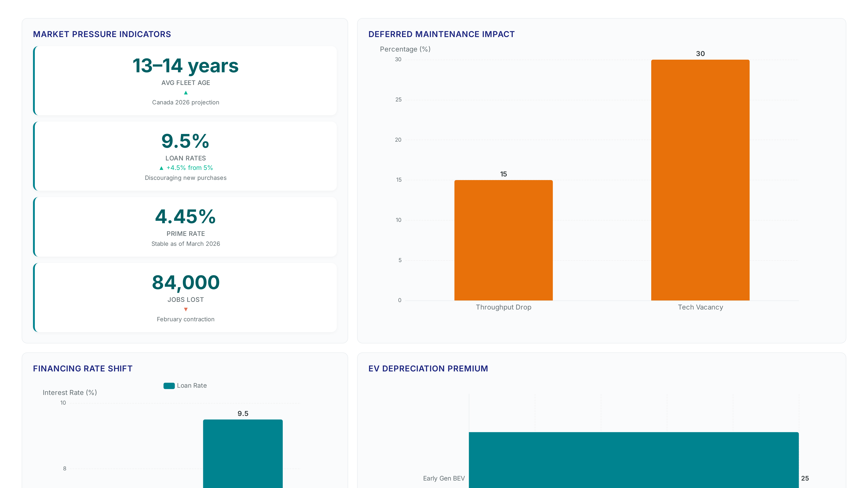Click the 9.5% loan rates value

186,141
